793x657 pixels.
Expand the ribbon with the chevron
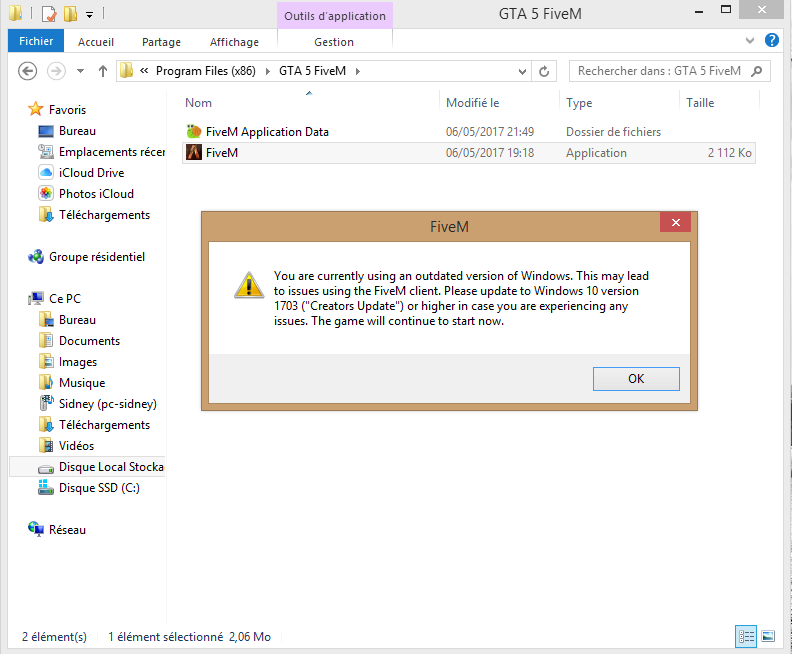[x=750, y=40]
